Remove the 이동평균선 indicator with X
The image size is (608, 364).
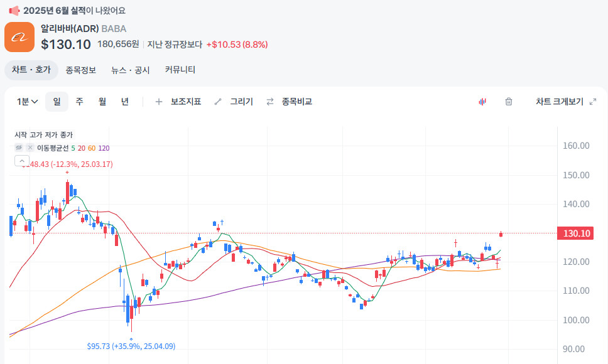pos(30,147)
